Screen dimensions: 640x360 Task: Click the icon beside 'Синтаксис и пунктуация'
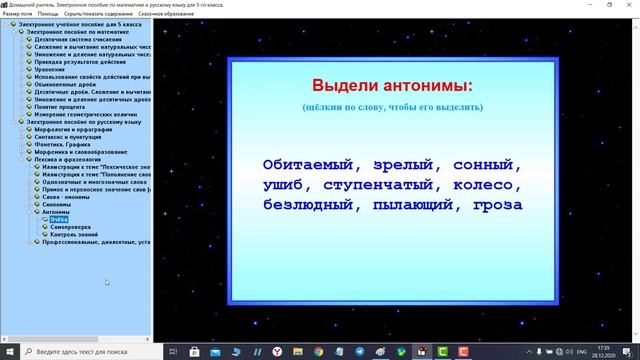[29, 137]
